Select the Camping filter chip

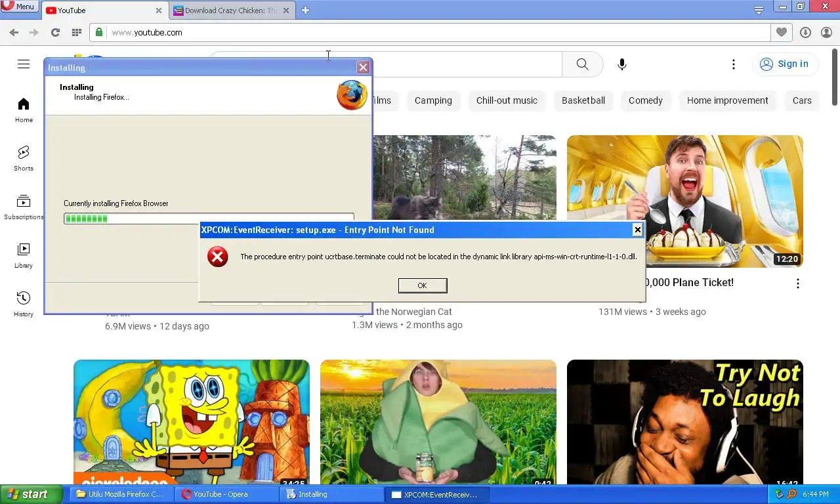coord(433,100)
